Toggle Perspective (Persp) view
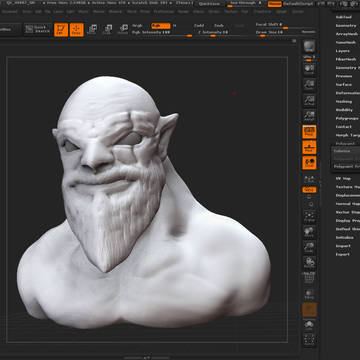Screen dimensions: 360x360 [309, 132]
